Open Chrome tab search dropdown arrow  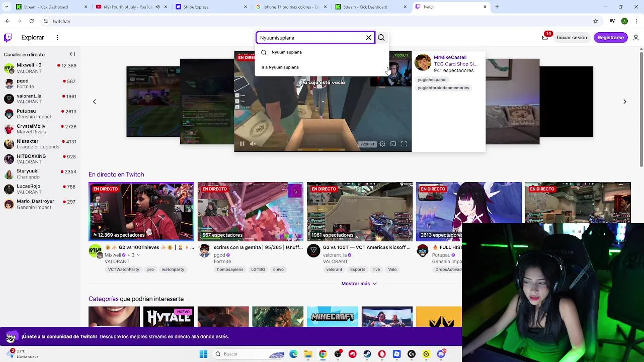(x=6, y=7)
